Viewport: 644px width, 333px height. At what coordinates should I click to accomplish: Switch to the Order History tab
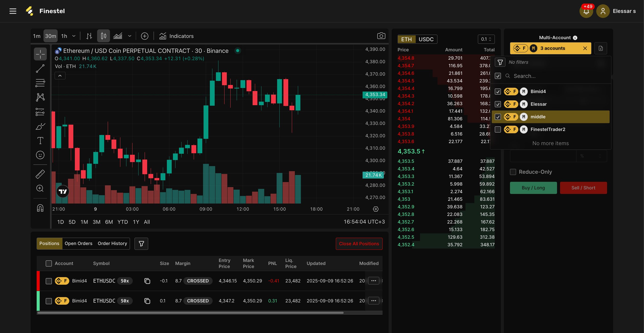tap(112, 243)
